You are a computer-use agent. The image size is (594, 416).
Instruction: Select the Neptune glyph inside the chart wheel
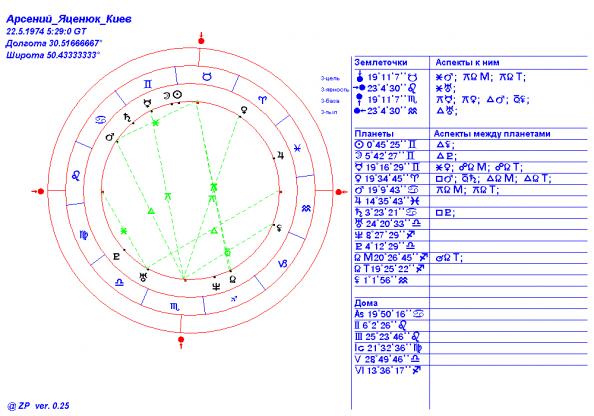216,287
